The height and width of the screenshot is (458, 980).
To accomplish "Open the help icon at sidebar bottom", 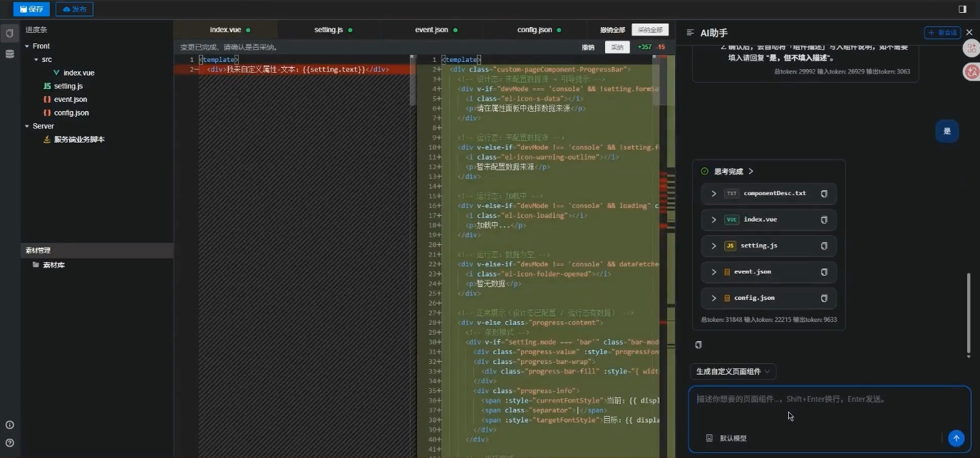I will point(10,442).
